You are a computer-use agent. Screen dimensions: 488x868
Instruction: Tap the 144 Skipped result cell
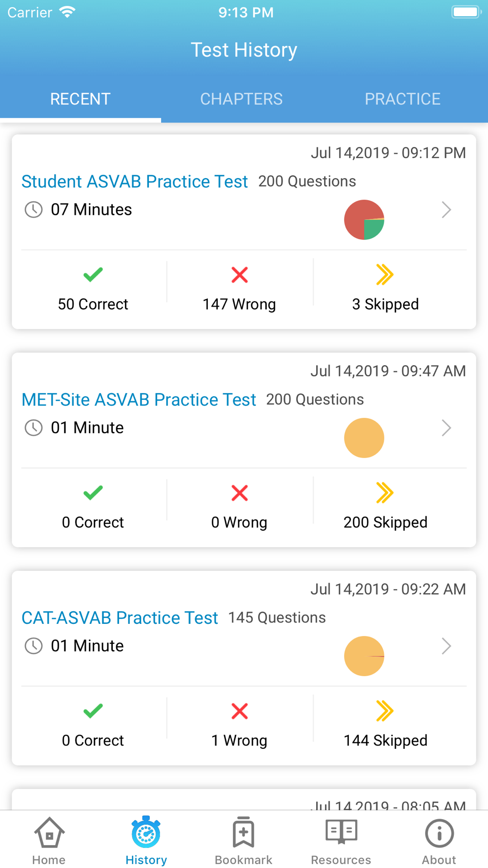click(x=386, y=725)
